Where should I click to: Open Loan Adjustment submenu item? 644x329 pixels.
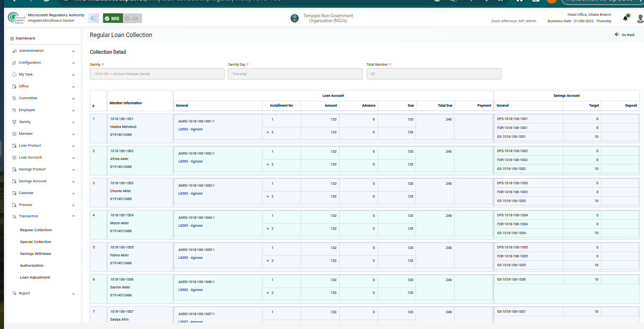pyautogui.click(x=35, y=278)
